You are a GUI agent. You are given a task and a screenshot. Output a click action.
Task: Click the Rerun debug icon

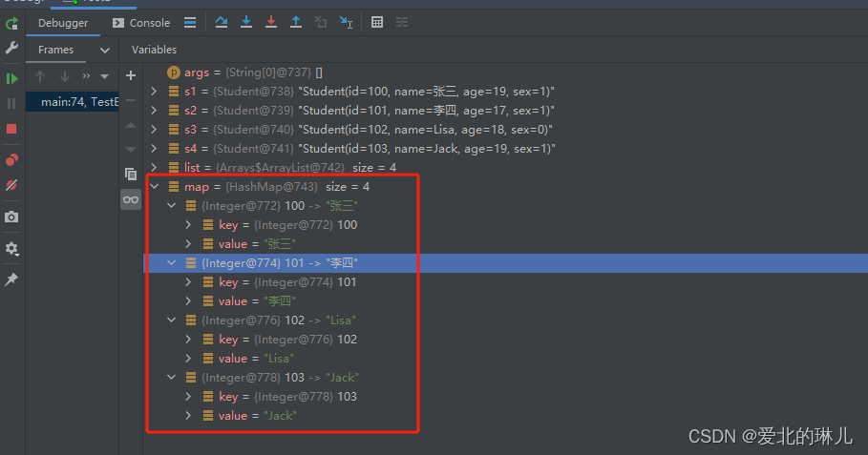tap(11, 24)
